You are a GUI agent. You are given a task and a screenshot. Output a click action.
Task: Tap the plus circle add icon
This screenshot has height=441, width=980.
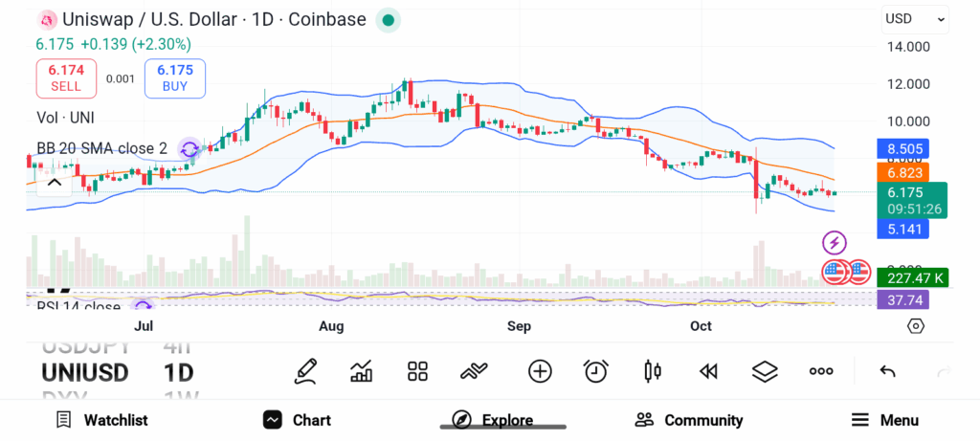[540, 371]
